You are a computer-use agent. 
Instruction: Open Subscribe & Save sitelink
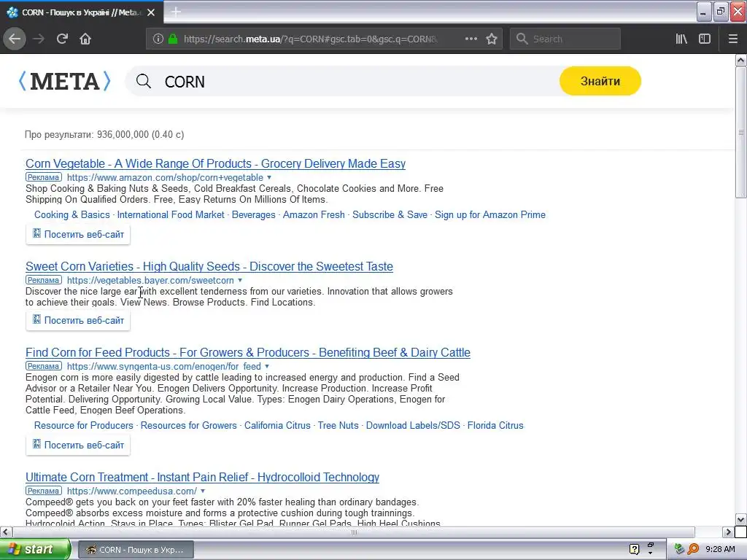click(x=390, y=215)
